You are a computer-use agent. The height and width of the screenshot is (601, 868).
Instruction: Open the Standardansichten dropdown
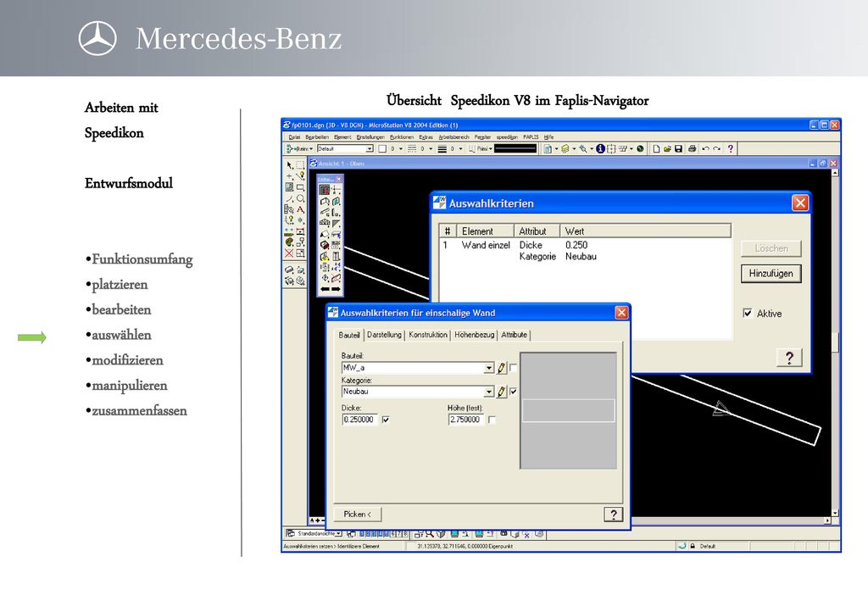click(338, 533)
